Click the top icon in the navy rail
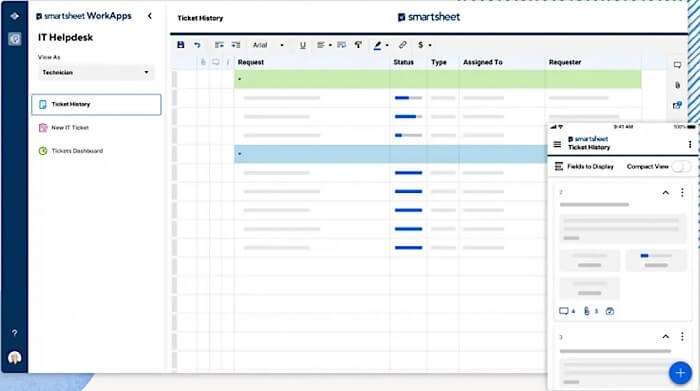Screen dimensions: 700x391 point(14,16)
